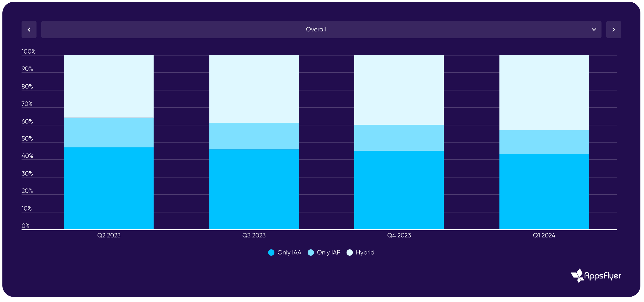
Task: Click the Overall header bar
Action: [316, 29]
